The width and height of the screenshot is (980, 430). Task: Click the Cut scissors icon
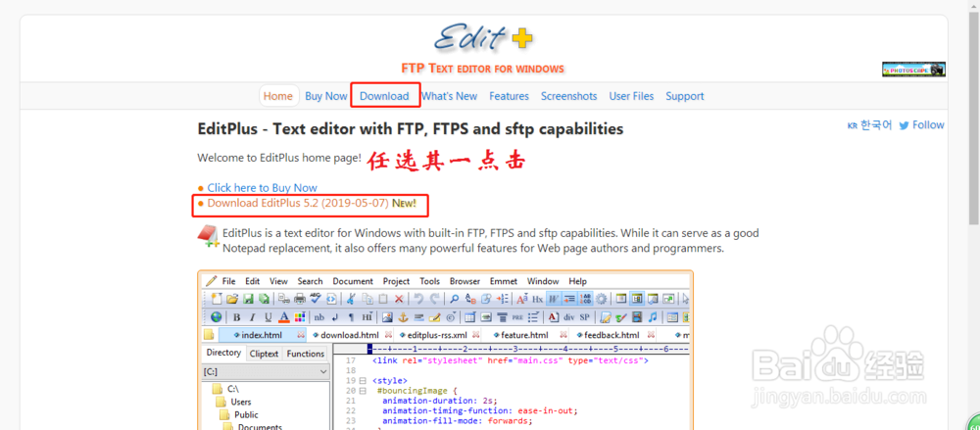click(351, 299)
